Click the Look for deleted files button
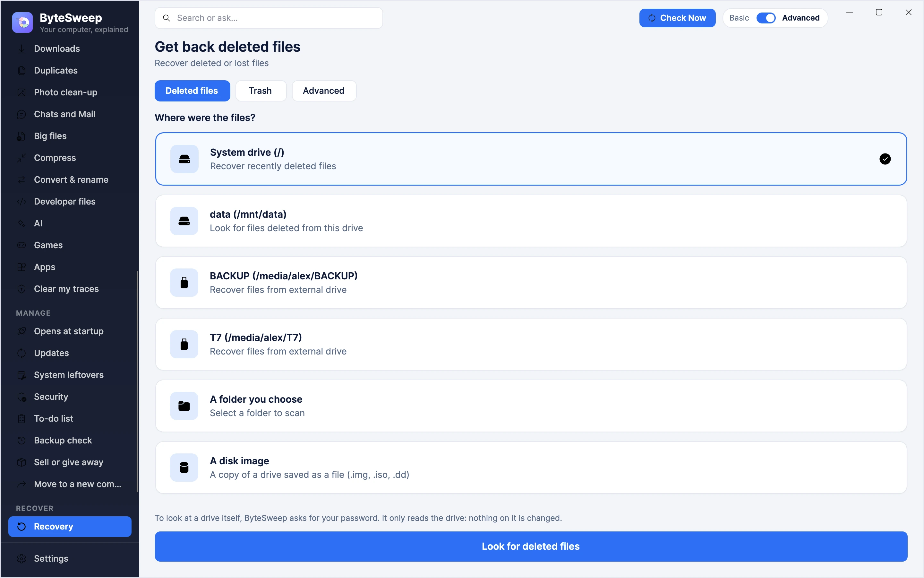The height and width of the screenshot is (578, 924). point(531,546)
